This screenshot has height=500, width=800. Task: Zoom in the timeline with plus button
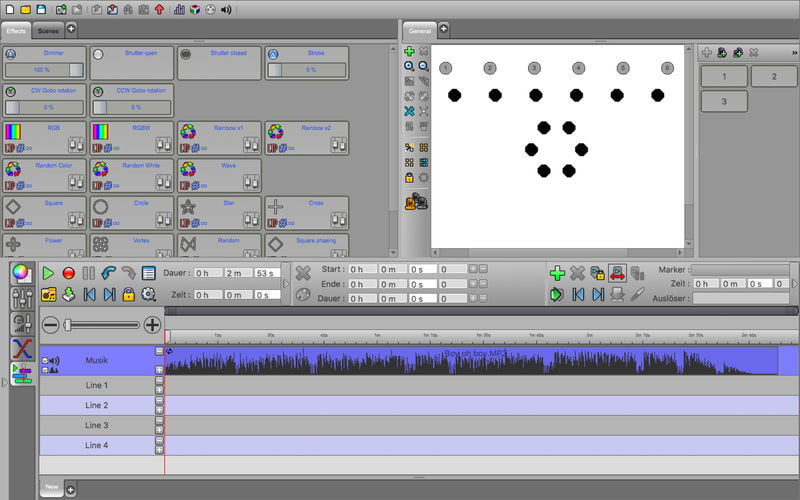(x=152, y=325)
